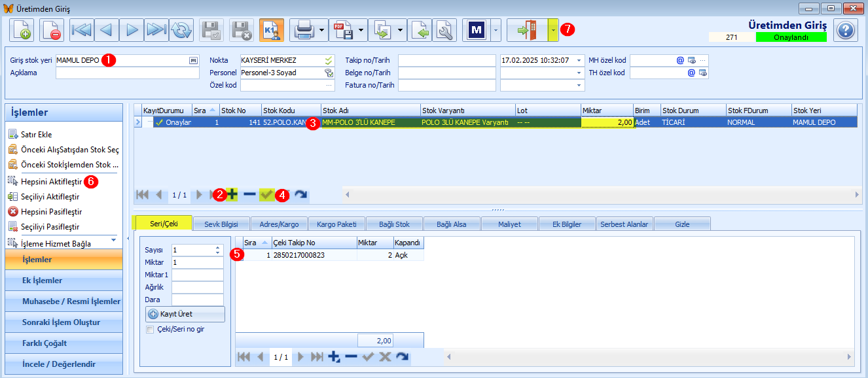Click the Giriş stok yeri MAMUL DEPO field
Viewport: 868px width, 378px height.
[x=127, y=60]
